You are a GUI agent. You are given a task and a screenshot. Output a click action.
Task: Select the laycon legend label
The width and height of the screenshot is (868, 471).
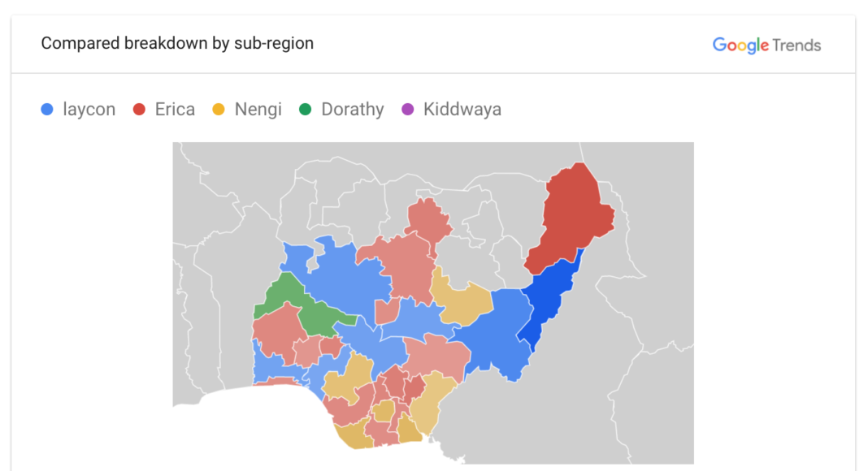[x=89, y=110]
